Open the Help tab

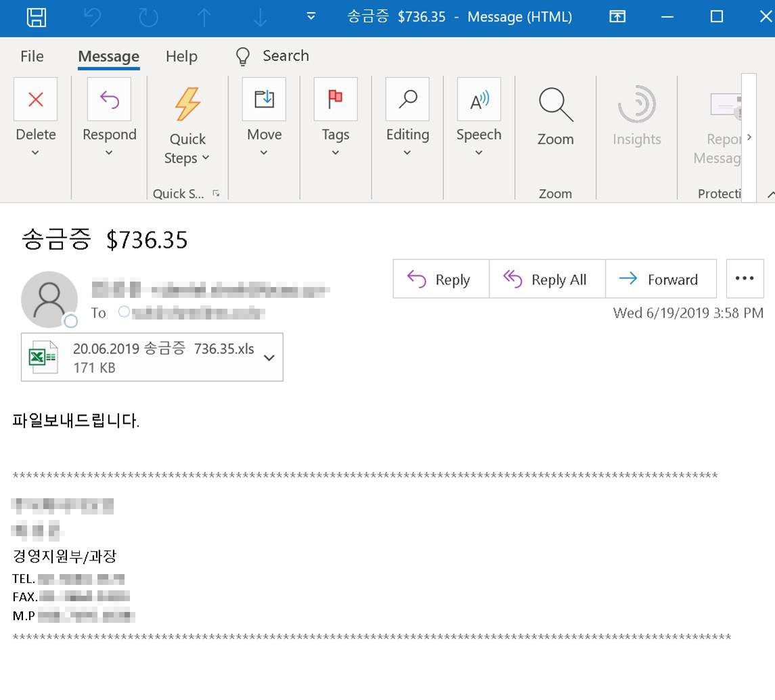(181, 56)
